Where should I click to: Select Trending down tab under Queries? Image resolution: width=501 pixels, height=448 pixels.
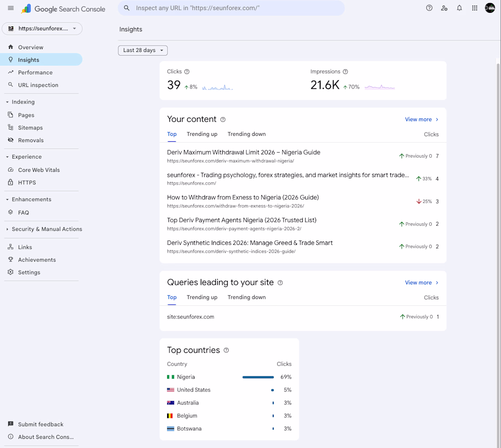tap(246, 297)
